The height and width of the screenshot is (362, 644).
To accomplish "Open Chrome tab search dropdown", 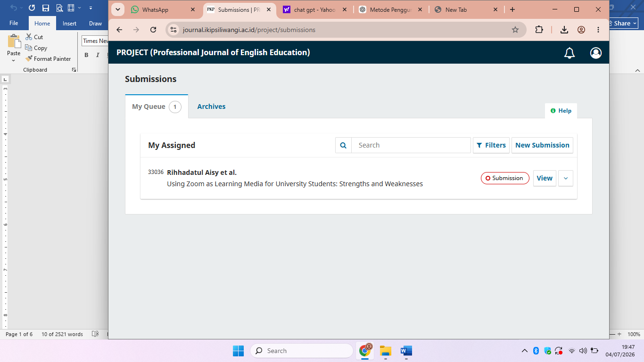I will click(117, 9).
